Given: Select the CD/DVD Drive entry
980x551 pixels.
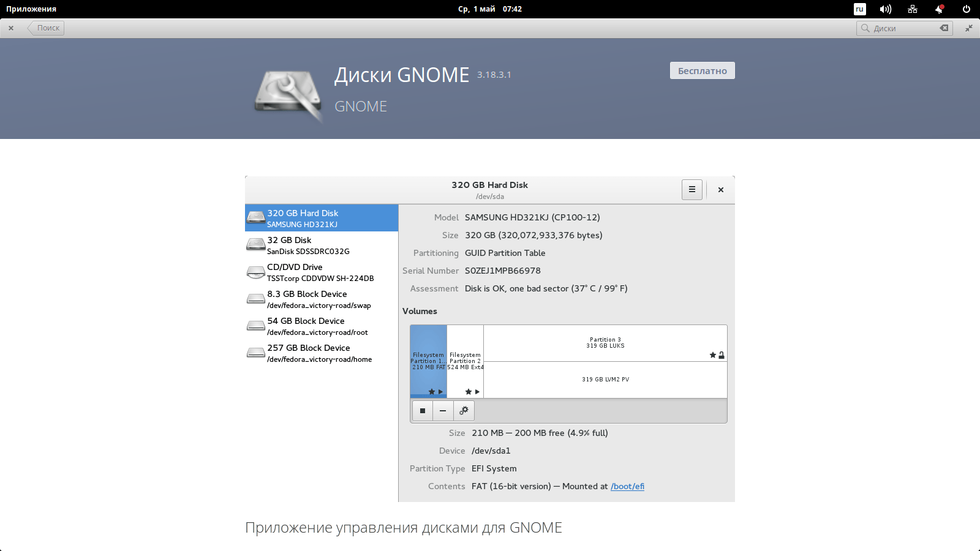Looking at the screenshot, I should [322, 272].
